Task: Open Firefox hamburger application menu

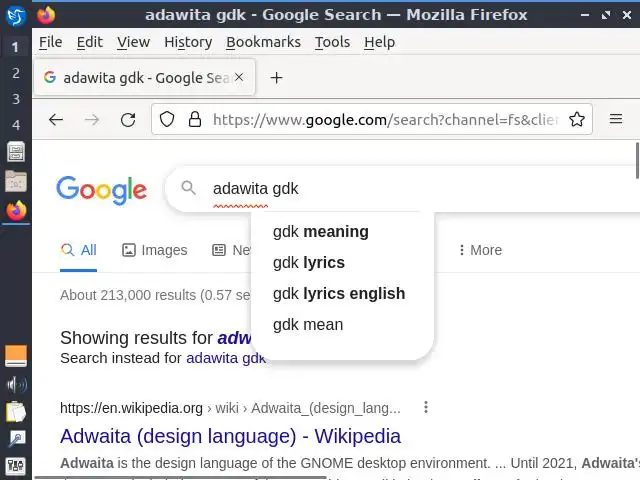Action: point(616,120)
